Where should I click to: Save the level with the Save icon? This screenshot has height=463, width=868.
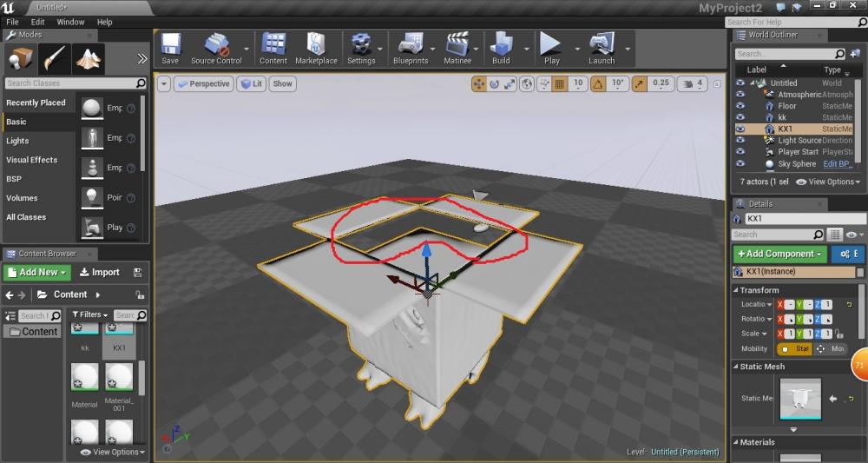(x=170, y=49)
